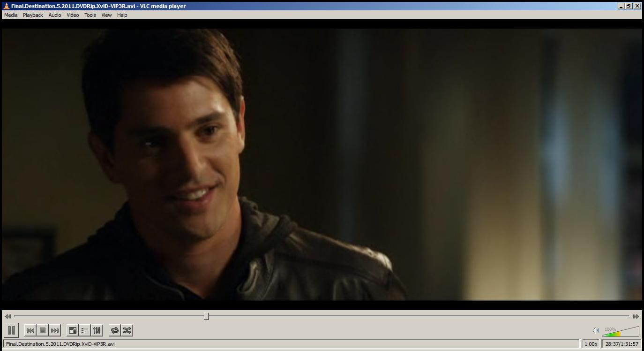The image size is (644, 351).
Task: Toggle loop repeat mode
Action: pyautogui.click(x=115, y=330)
